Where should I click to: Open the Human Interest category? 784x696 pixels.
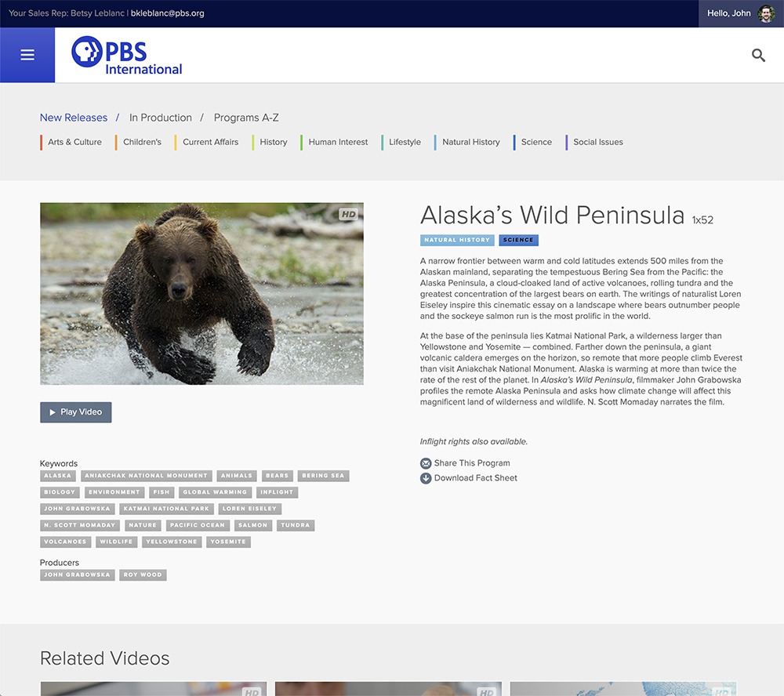click(x=338, y=142)
